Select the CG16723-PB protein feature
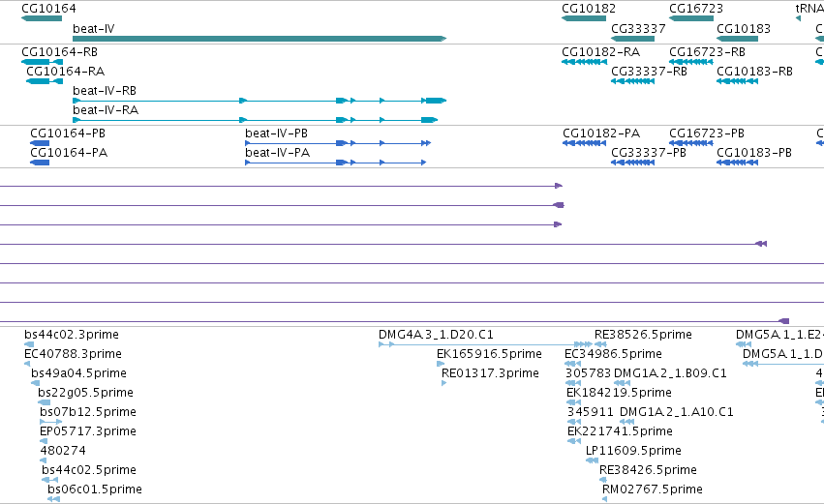 [691, 143]
